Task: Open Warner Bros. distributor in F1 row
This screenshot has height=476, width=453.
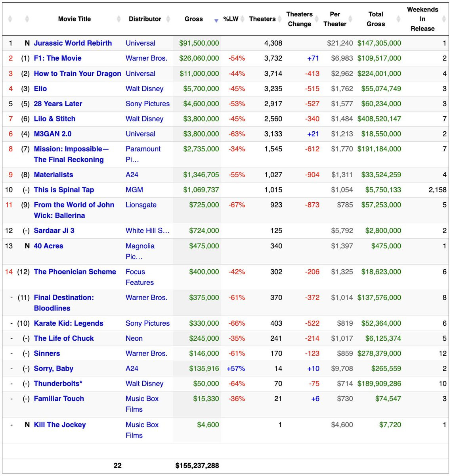Action: coord(146,58)
